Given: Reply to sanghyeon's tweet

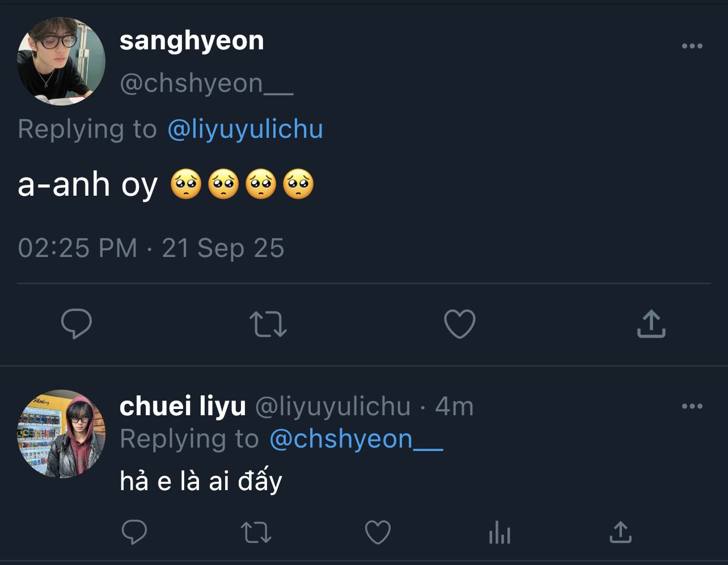Looking at the screenshot, I should point(77,324).
